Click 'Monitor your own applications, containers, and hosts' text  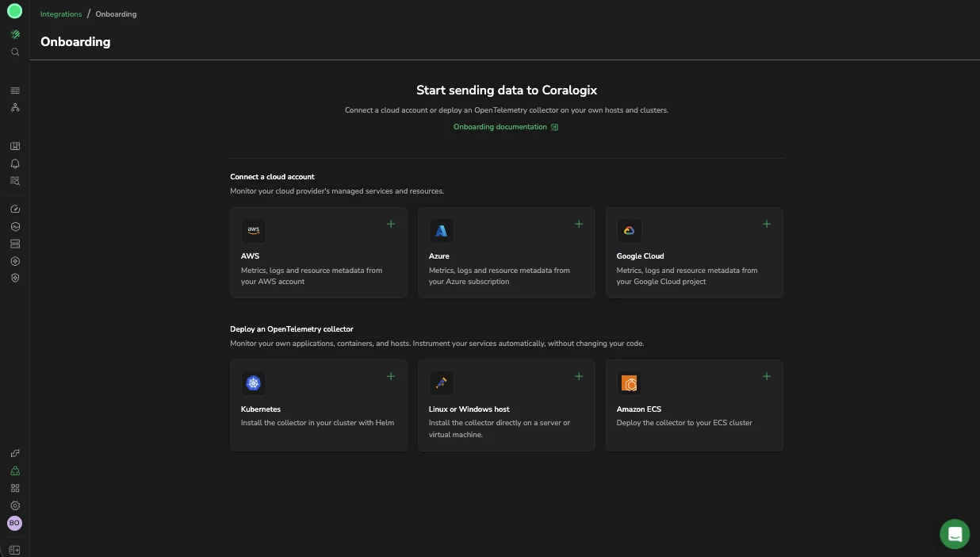(437, 344)
